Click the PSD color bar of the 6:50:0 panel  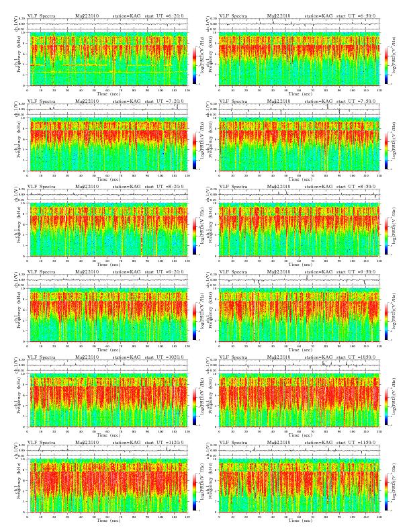tap(386, 65)
